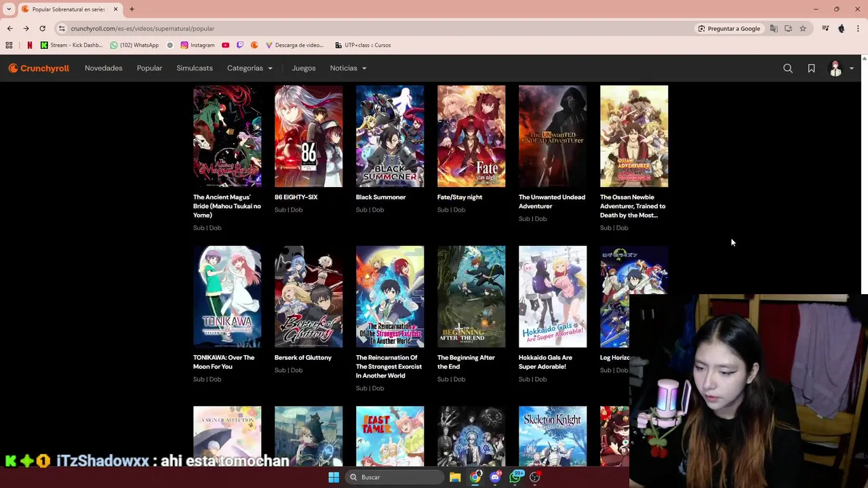The width and height of the screenshot is (868, 488).
Task: Go forward in browser history
Action: coord(26,28)
